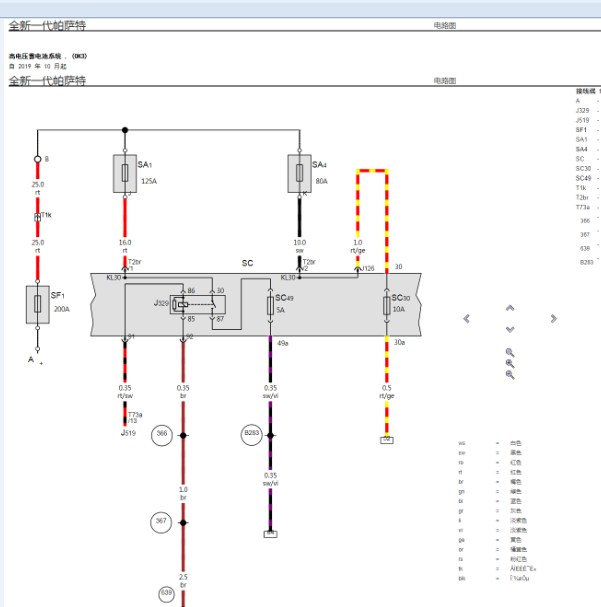The width and height of the screenshot is (601, 607).
Task: Click T1k entry in right legend list
Action: click(x=581, y=188)
